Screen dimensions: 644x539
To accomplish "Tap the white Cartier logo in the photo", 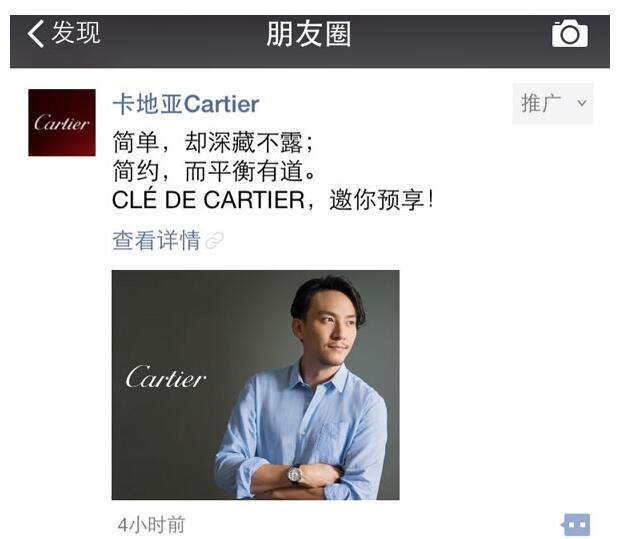I will click(x=166, y=377).
